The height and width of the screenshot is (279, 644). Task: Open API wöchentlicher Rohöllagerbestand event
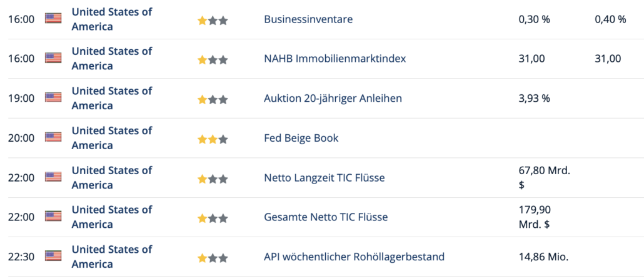tap(354, 257)
